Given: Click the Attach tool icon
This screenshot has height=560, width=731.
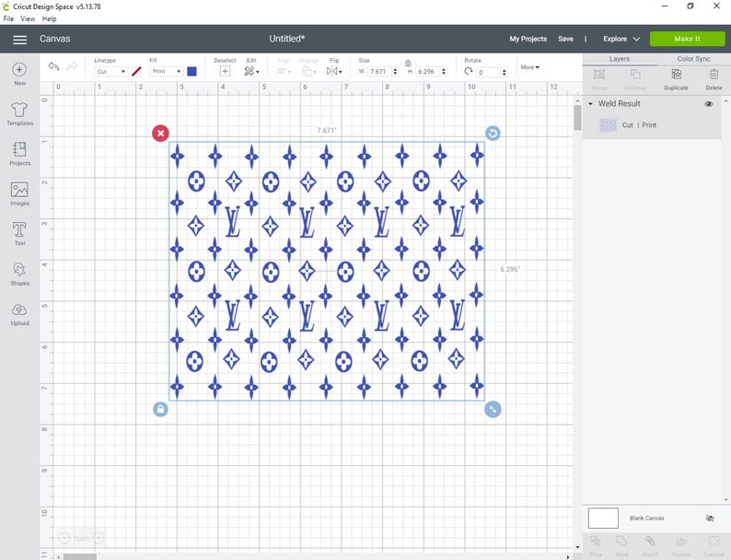Looking at the screenshot, I should pyautogui.click(x=650, y=542).
